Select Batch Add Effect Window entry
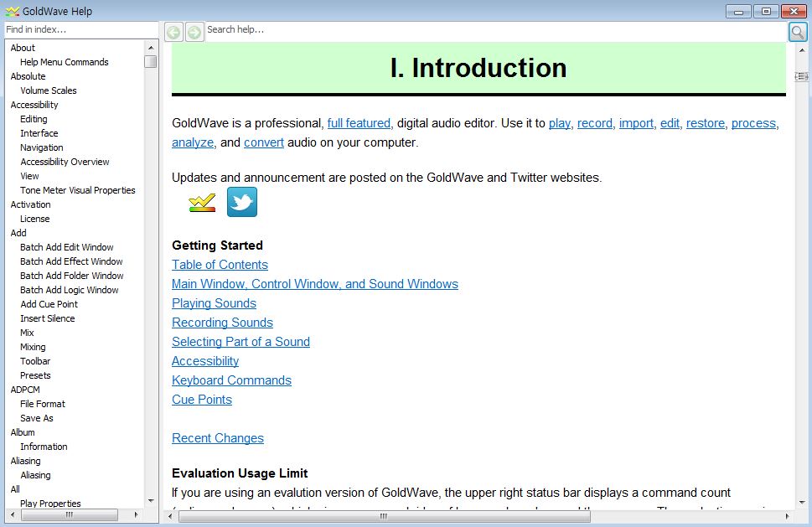This screenshot has width=812, height=527. click(71, 261)
